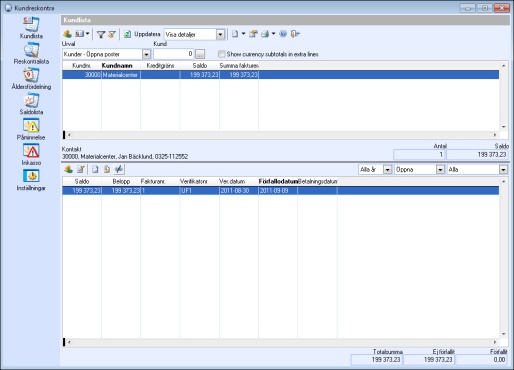Click the locked document icon in lower toolbar

click(107, 169)
